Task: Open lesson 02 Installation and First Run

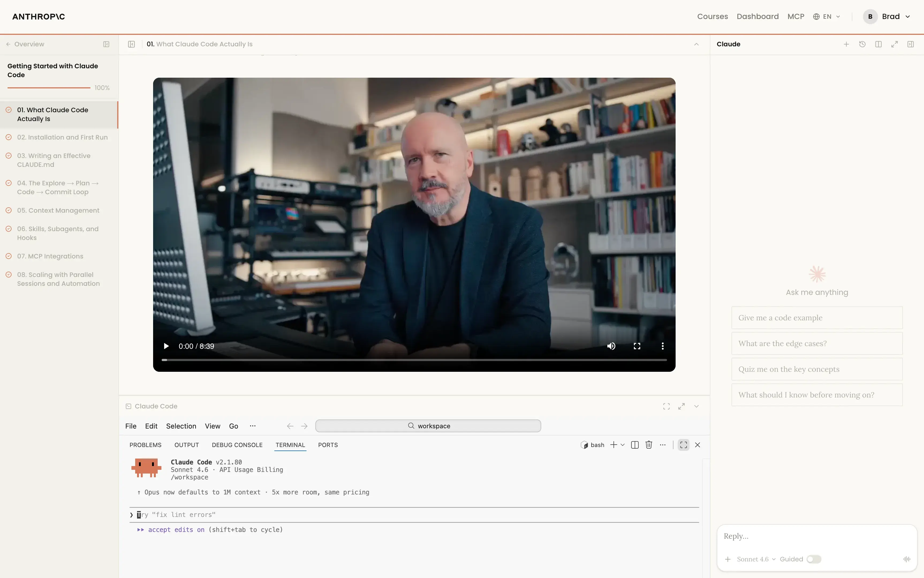Action: pyautogui.click(x=59, y=137)
